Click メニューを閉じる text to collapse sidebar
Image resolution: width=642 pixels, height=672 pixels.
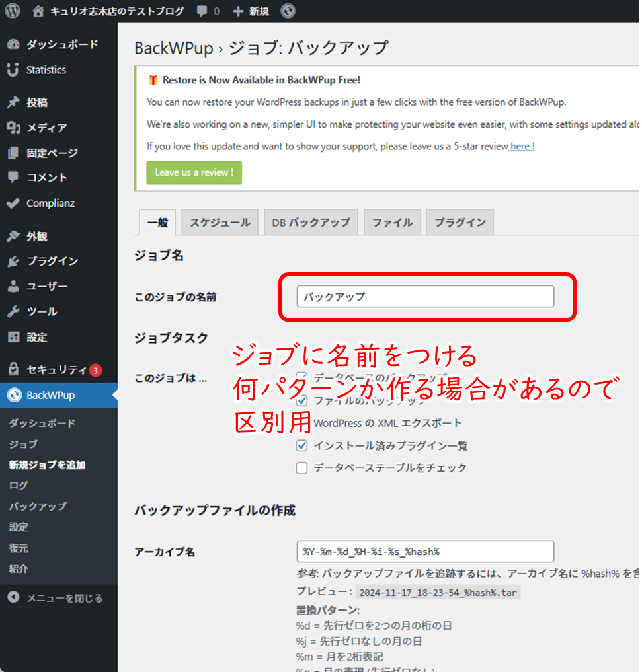pyautogui.click(x=65, y=598)
